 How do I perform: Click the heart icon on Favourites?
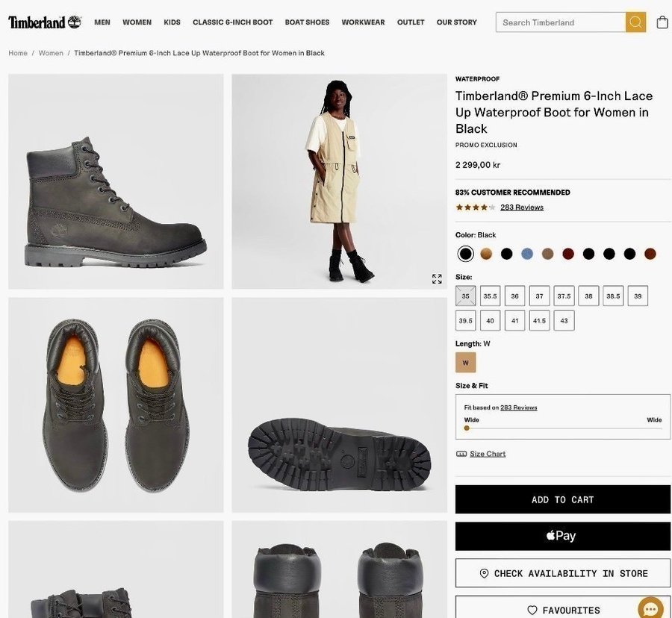coord(532,611)
